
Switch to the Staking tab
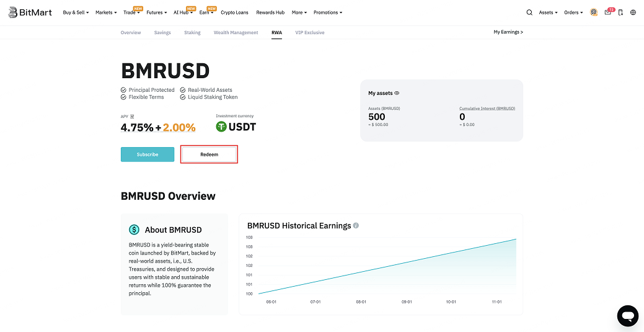(x=192, y=32)
